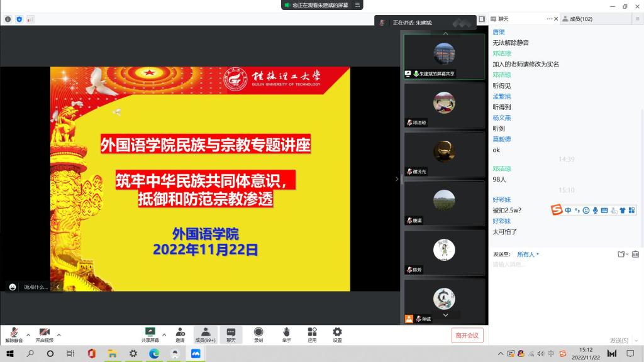The height and width of the screenshot is (362, 644).
Task: Toggle the side panel layout icon
Action: pyautogui.click(x=482, y=19)
